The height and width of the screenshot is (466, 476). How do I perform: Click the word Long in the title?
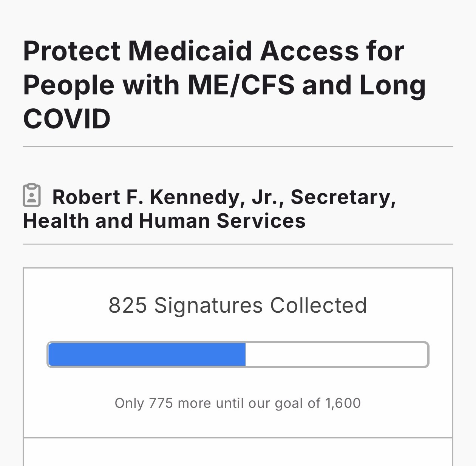point(393,85)
